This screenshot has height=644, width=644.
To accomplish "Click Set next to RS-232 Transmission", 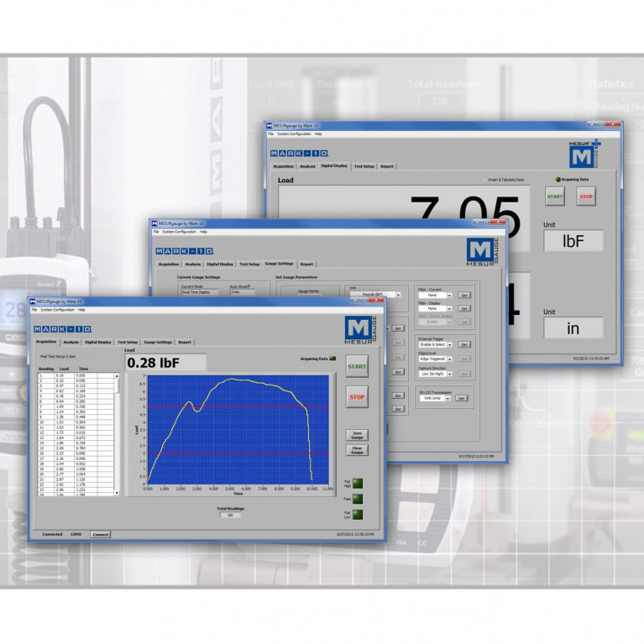I will (x=461, y=398).
